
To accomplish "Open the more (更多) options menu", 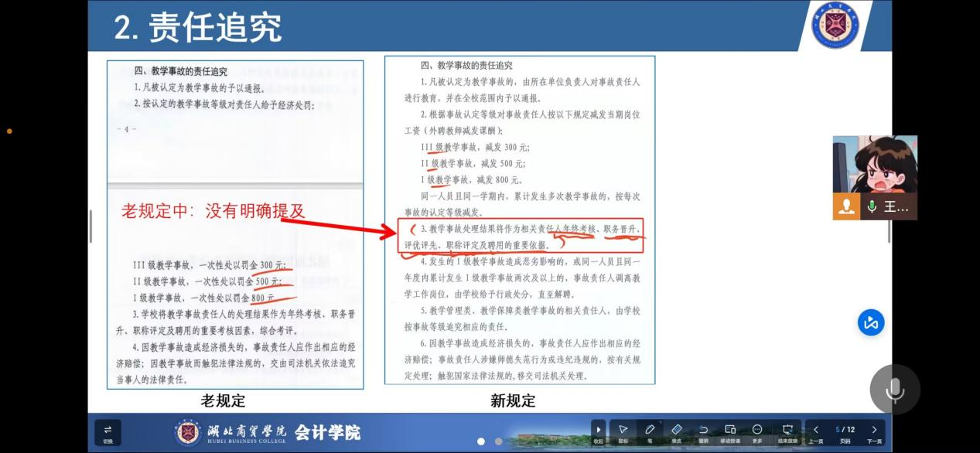I will pos(757,430).
